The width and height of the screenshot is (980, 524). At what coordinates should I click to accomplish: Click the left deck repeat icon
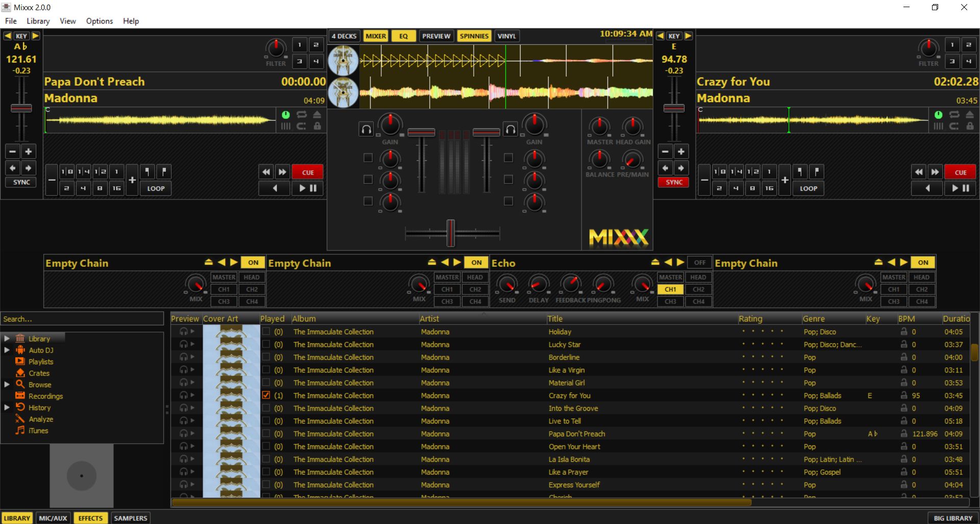coord(302,115)
